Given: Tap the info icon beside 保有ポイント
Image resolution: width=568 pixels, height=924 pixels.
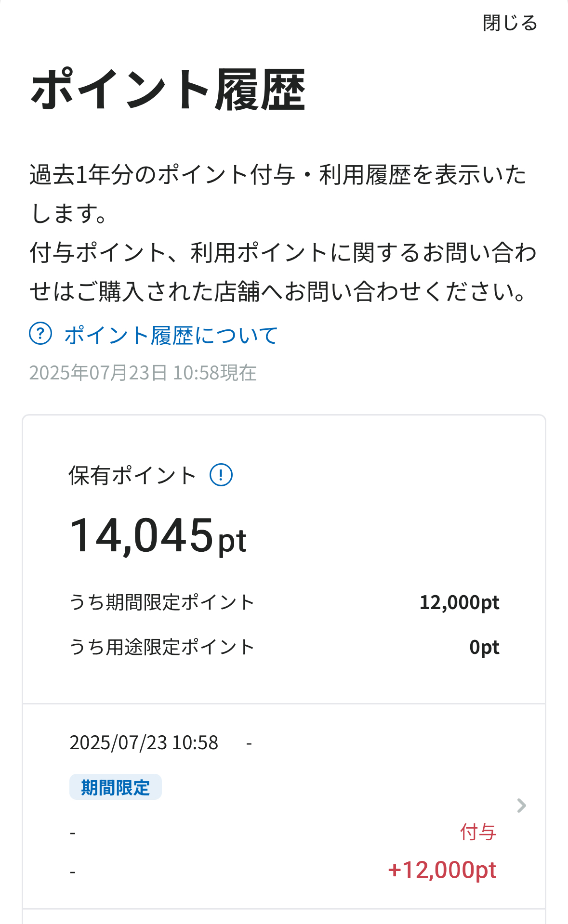Looking at the screenshot, I should [221, 475].
